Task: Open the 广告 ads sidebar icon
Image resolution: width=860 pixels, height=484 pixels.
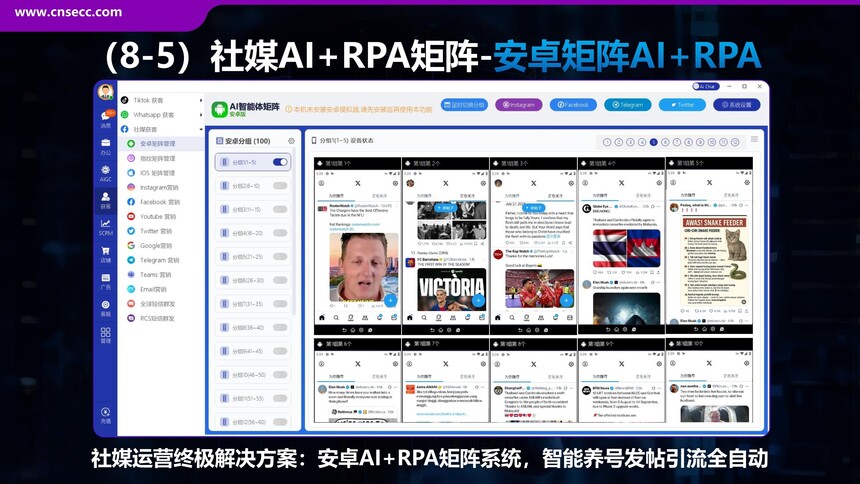Action: point(105,282)
